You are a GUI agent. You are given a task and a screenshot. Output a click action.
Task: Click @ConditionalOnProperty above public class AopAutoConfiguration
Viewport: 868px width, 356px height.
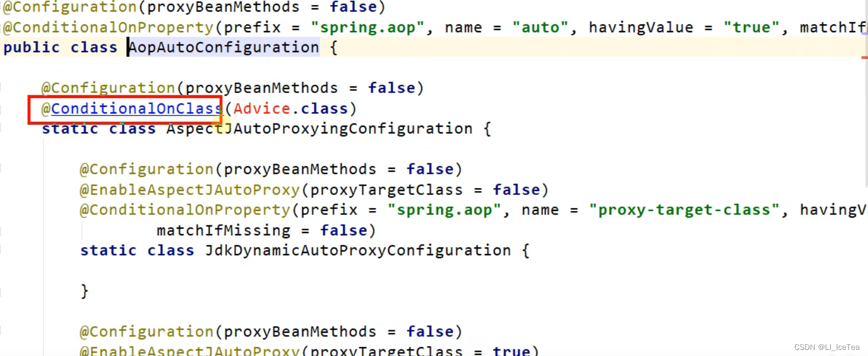point(108,27)
